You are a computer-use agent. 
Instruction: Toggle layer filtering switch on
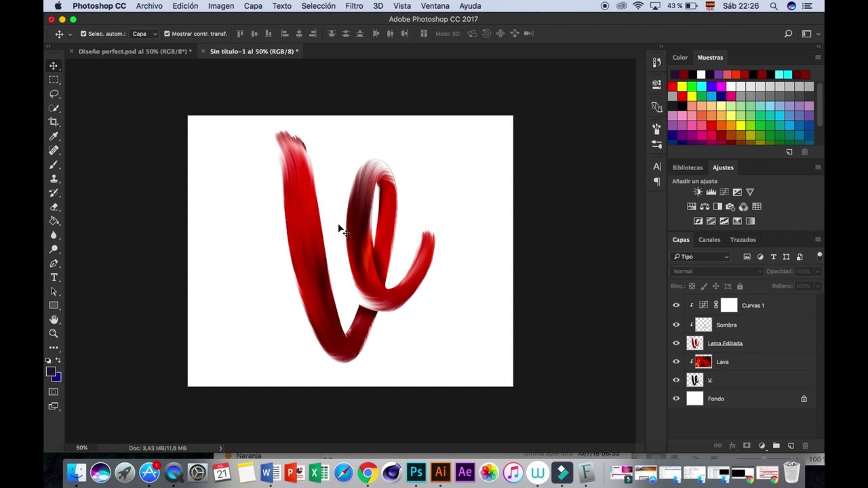pyautogui.click(x=819, y=256)
